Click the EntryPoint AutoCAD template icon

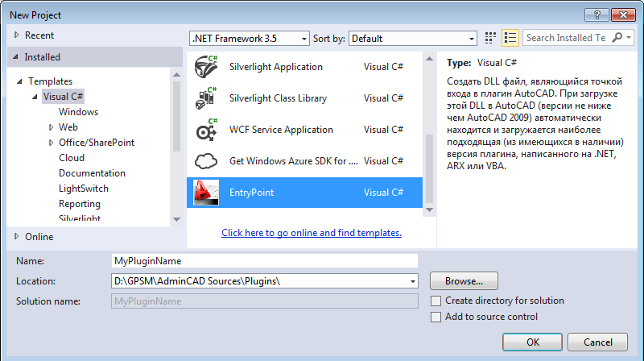pos(207,193)
